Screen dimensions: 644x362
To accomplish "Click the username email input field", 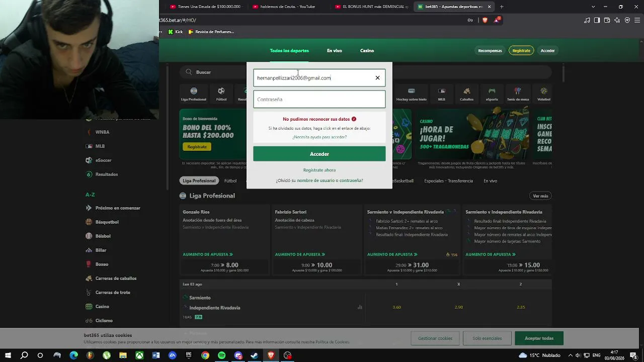I will click(319, 78).
